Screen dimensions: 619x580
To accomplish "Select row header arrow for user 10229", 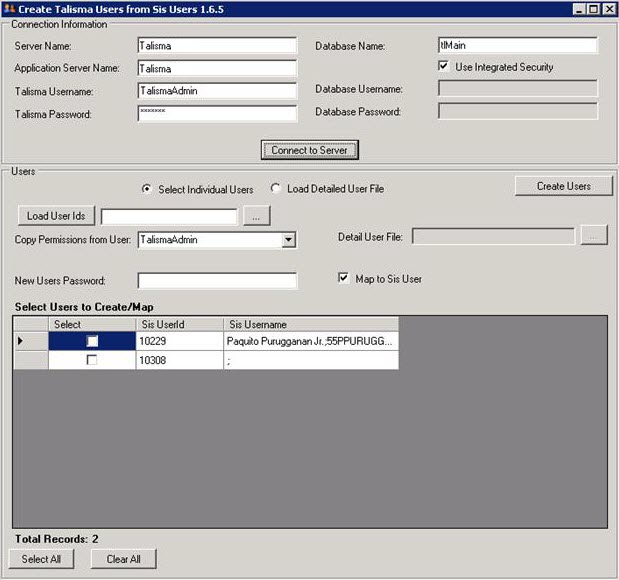I will pos(31,341).
